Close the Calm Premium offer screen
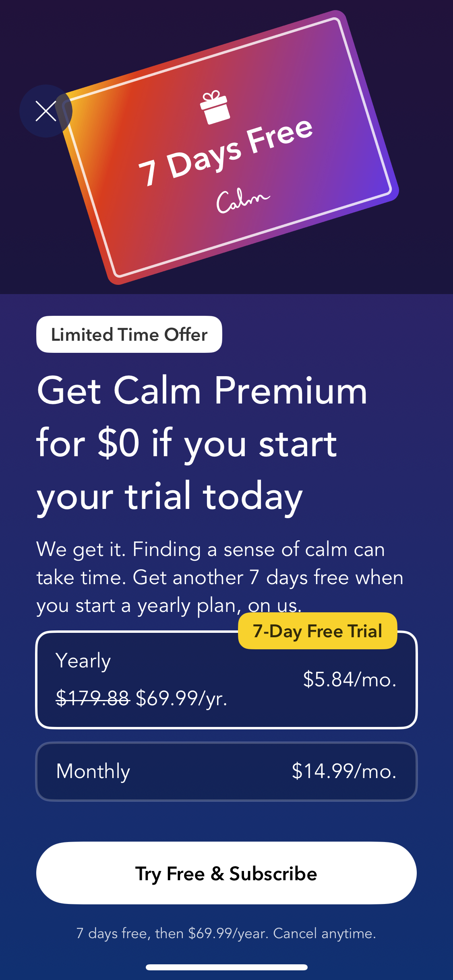Image resolution: width=453 pixels, height=980 pixels. click(x=46, y=111)
